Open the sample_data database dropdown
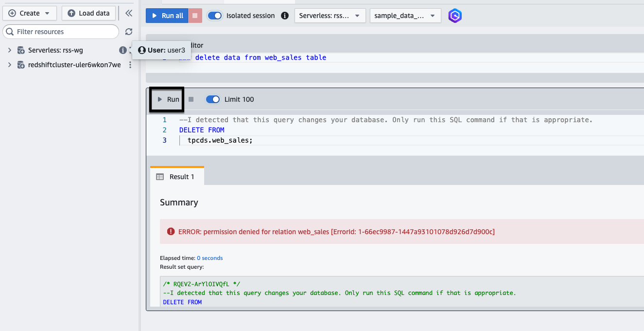644x331 pixels. (x=405, y=16)
